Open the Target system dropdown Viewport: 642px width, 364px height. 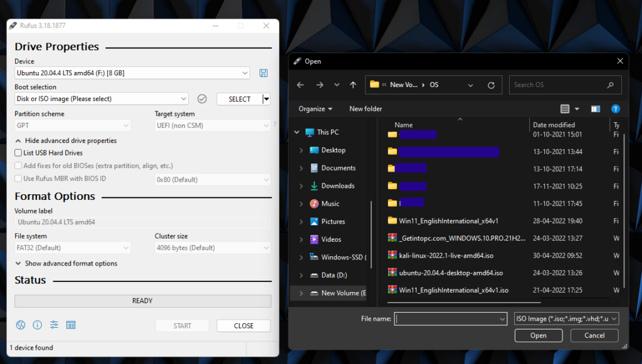point(213,125)
